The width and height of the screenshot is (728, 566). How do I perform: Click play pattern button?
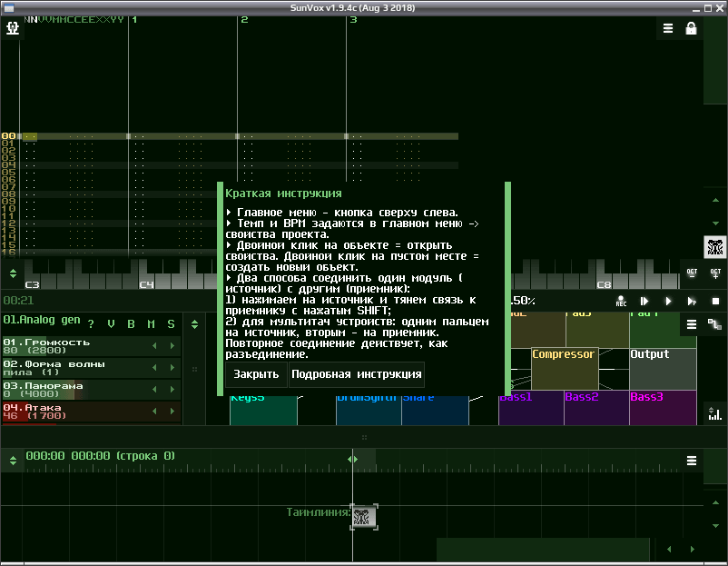(692, 301)
